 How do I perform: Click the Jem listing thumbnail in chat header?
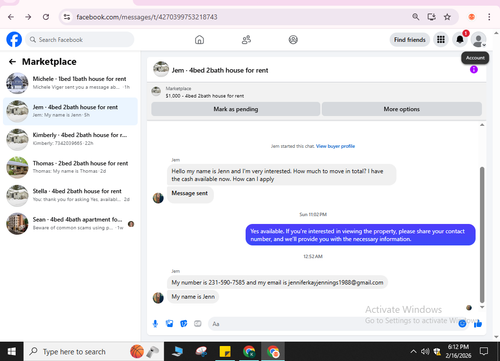click(161, 69)
